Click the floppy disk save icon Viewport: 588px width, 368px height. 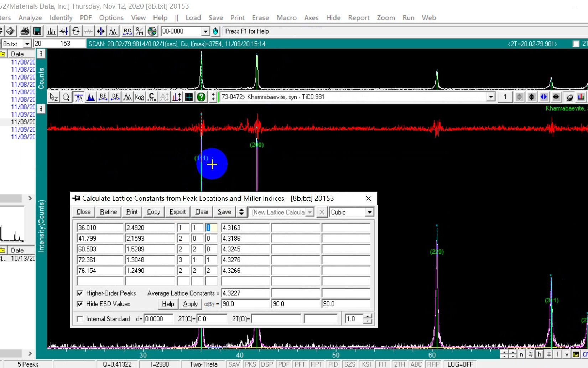click(37, 31)
